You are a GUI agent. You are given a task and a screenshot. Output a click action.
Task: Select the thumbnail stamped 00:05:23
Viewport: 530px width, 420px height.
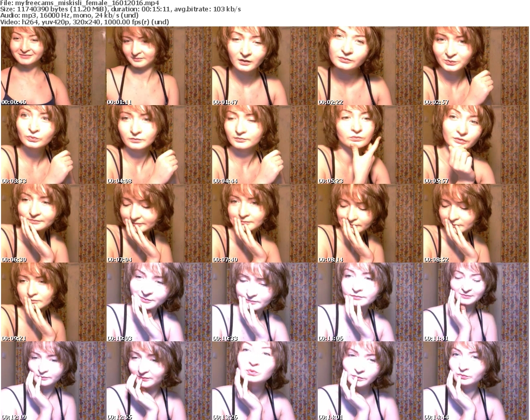(x=370, y=144)
